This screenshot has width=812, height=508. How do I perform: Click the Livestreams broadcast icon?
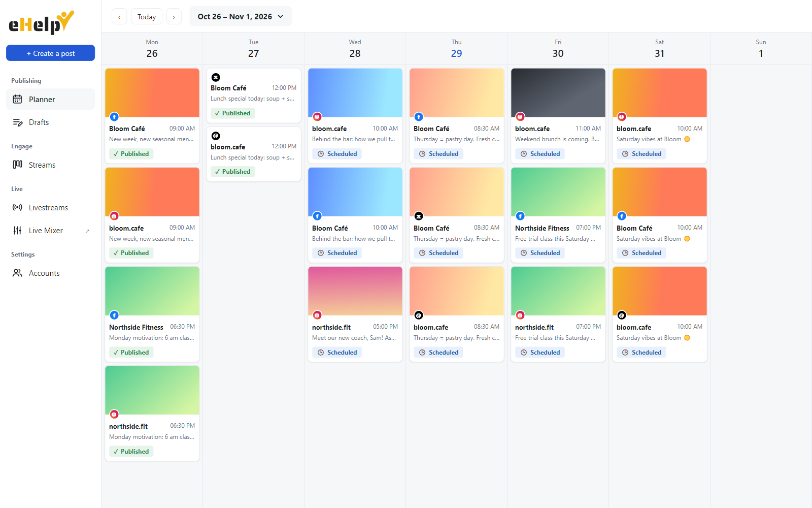pyautogui.click(x=17, y=207)
